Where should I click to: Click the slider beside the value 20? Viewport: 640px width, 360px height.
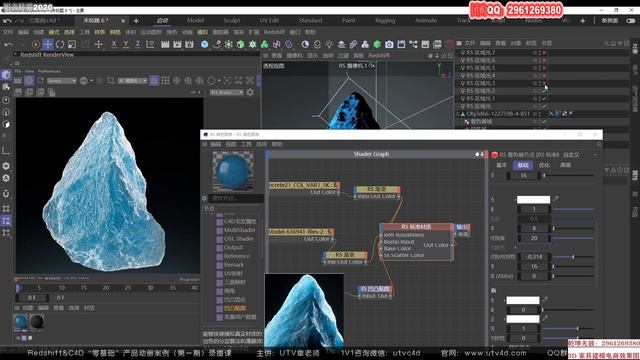click(573, 238)
